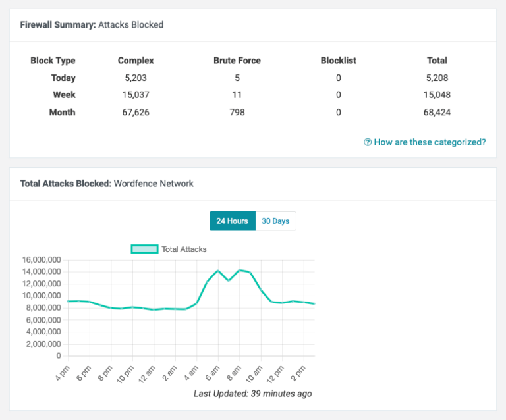The image size is (506, 420).
Task: Switch to the 24 Hours view
Action: pyautogui.click(x=232, y=221)
